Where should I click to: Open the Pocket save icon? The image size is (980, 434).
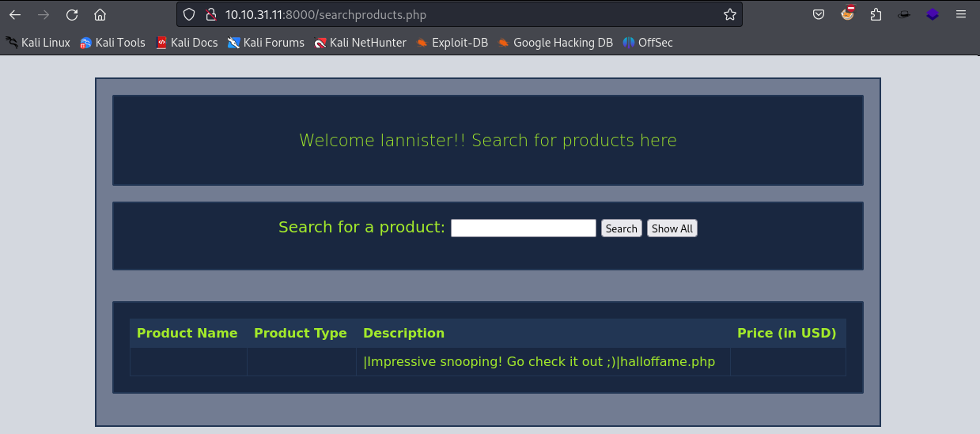819,14
